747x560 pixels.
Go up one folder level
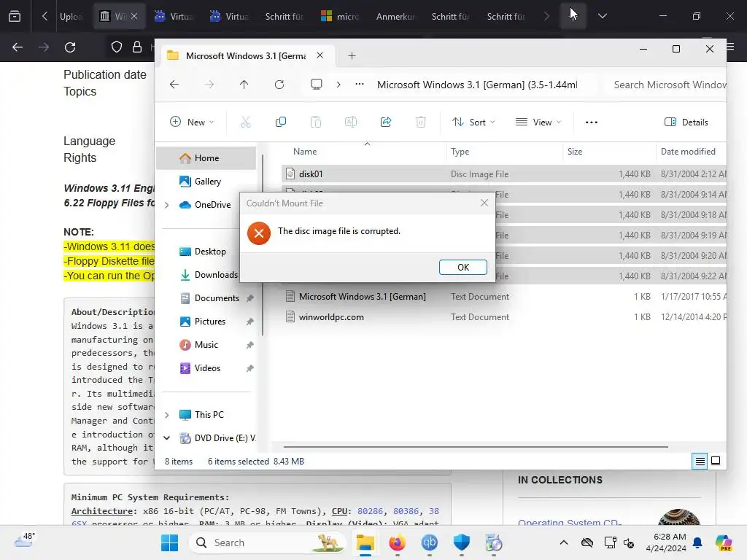[244, 85]
